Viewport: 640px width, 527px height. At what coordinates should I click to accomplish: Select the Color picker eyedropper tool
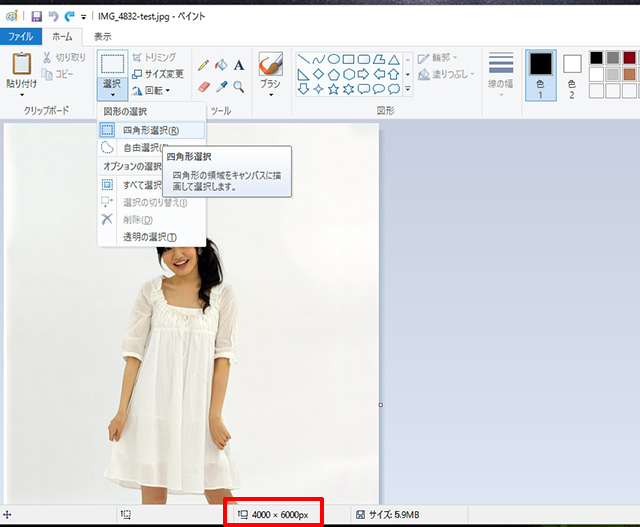(x=221, y=87)
